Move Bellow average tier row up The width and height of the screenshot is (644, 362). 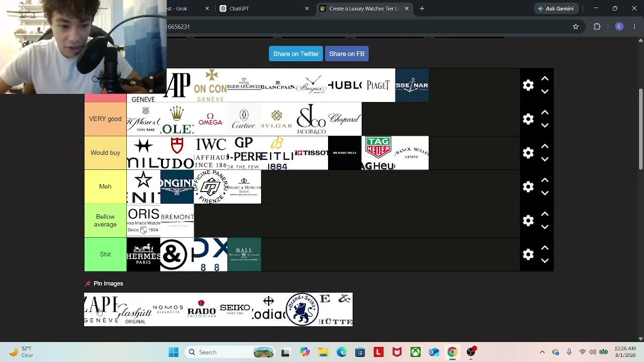pos(545,214)
